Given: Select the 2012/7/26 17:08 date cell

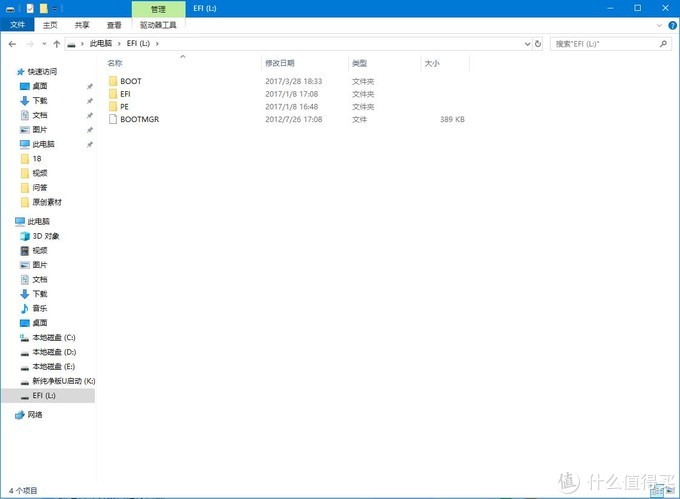Looking at the screenshot, I should click(294, 119).
